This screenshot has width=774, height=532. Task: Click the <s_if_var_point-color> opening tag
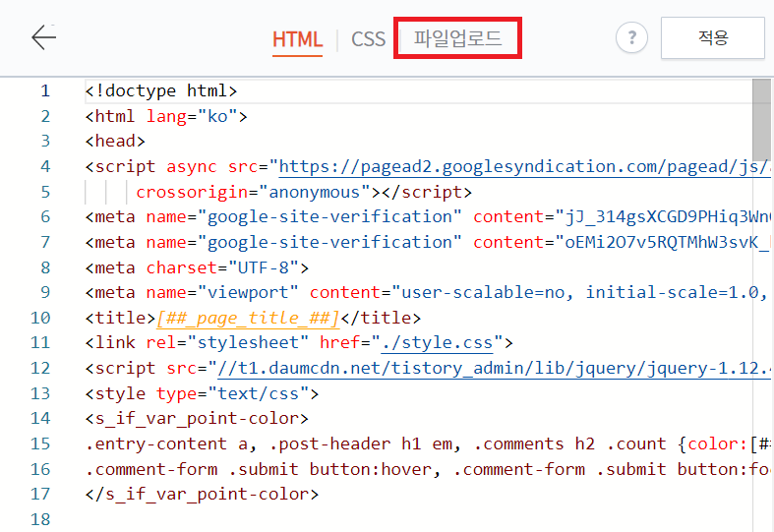point(197,419)
